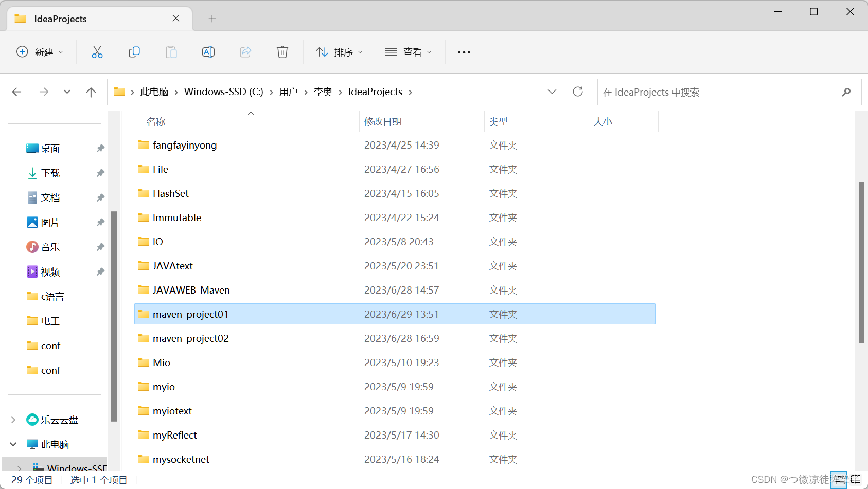
Task: Click the Rename icon
Action: click(x=208, y=52)
